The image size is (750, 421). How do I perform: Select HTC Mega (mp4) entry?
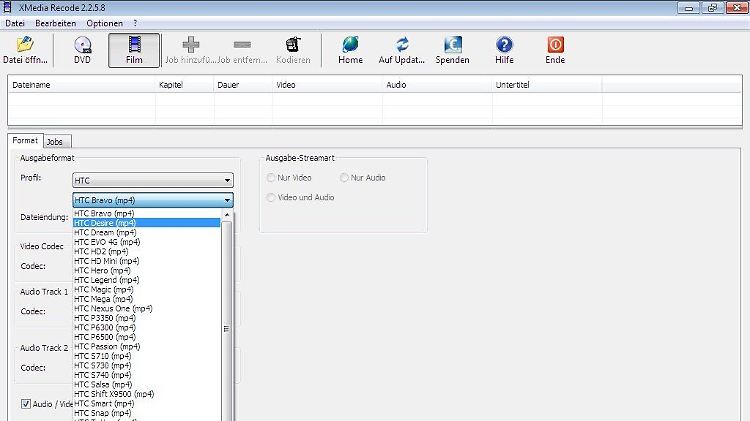tap(146, 299)
